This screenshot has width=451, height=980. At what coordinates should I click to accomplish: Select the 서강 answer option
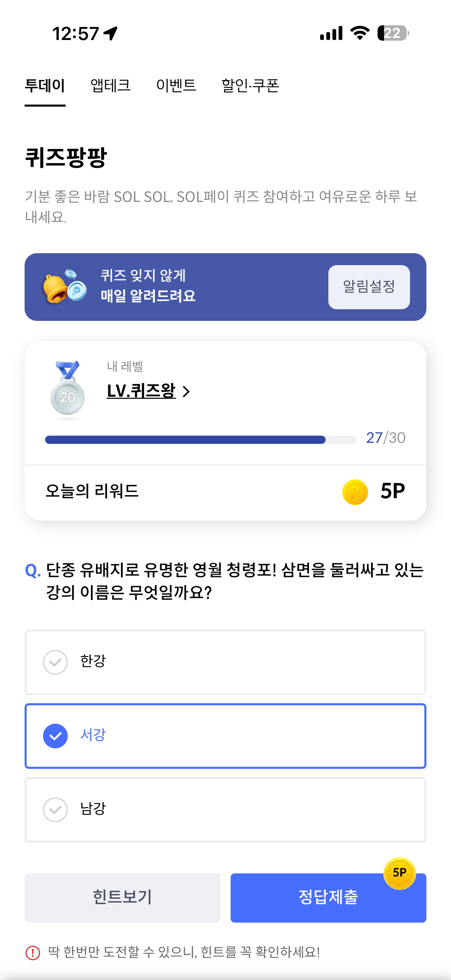(x=225, y=736)
